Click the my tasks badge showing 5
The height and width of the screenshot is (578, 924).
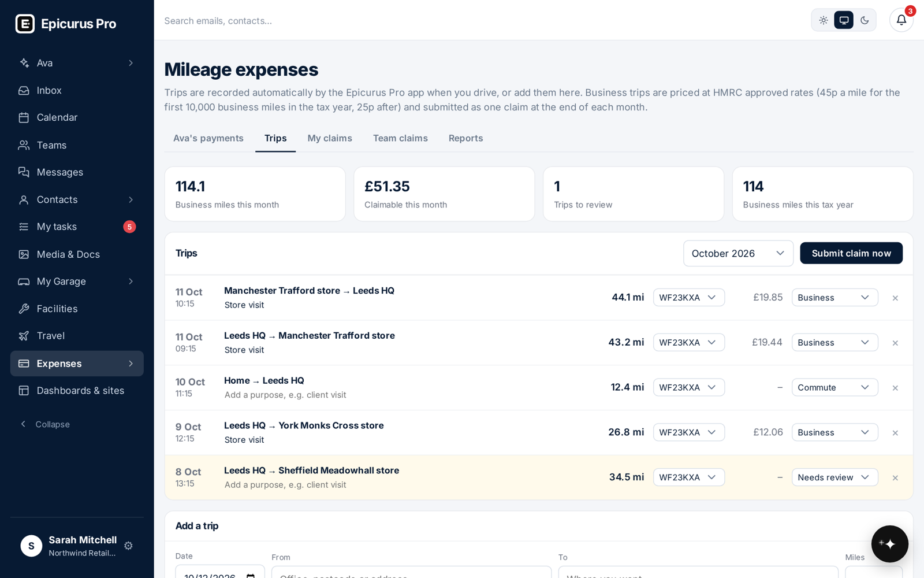coord(129,227)
